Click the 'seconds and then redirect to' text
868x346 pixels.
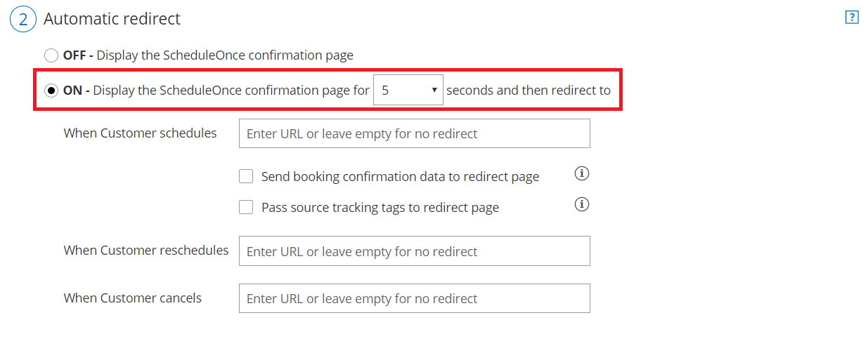point(528,91)
